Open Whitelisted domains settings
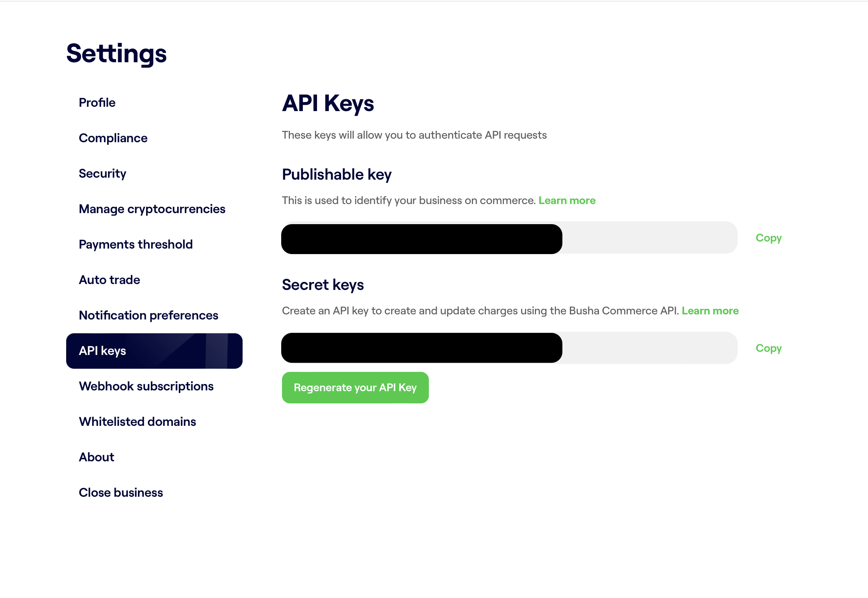Screen dimensions: 868x598 [x=137, y=422]
